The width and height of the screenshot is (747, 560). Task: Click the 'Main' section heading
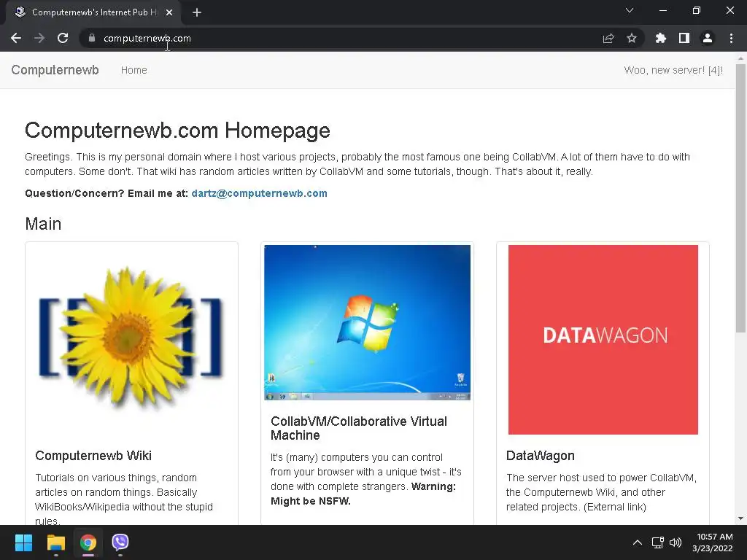point(43,224)
